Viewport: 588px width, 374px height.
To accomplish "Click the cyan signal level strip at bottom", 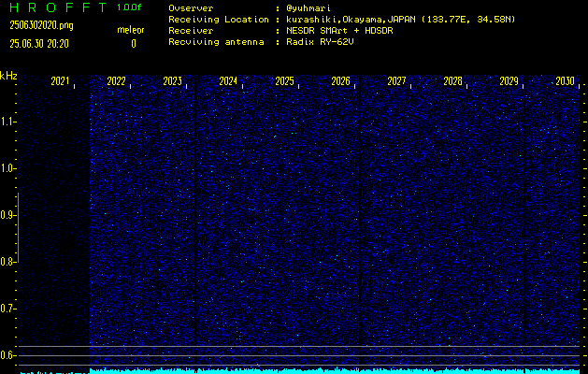I will click(x=300, y=371).
